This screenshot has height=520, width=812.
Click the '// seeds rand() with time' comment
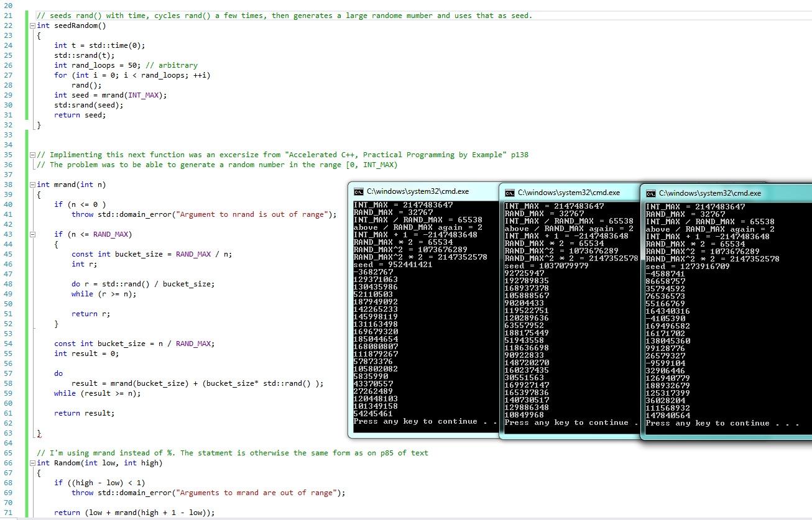click(285, 16)
